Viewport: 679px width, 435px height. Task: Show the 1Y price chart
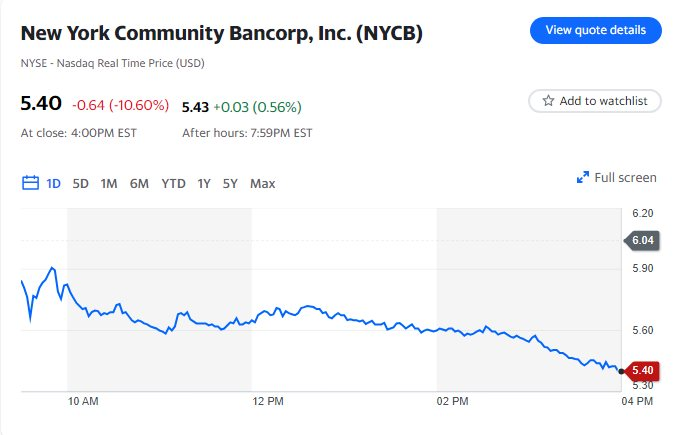tap(204, 183)
